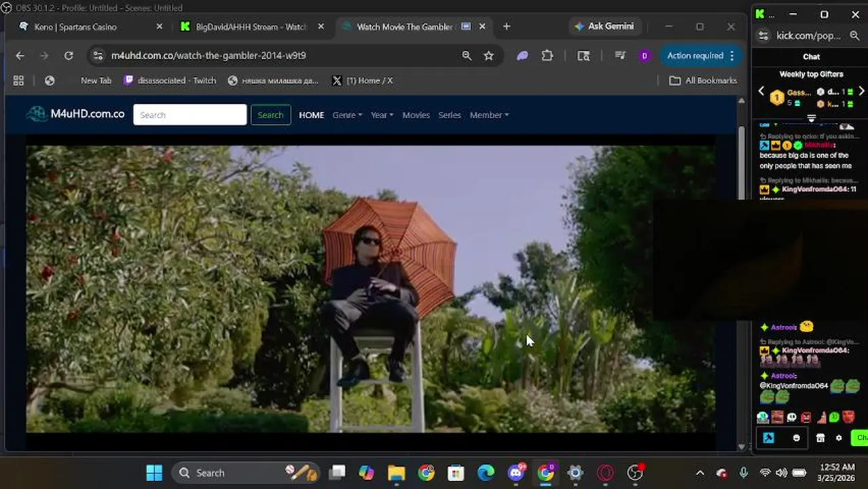Open the Kick shop icon below chat

pos(820,438)
